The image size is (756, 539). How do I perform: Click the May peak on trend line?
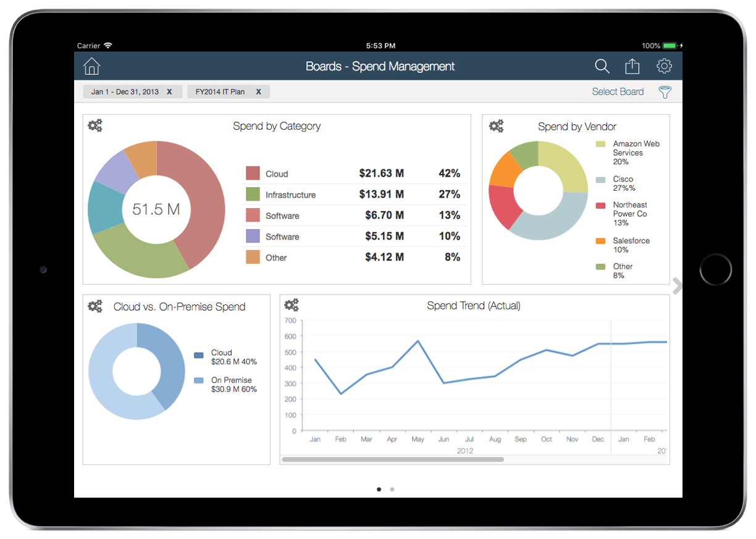[418, 341]
